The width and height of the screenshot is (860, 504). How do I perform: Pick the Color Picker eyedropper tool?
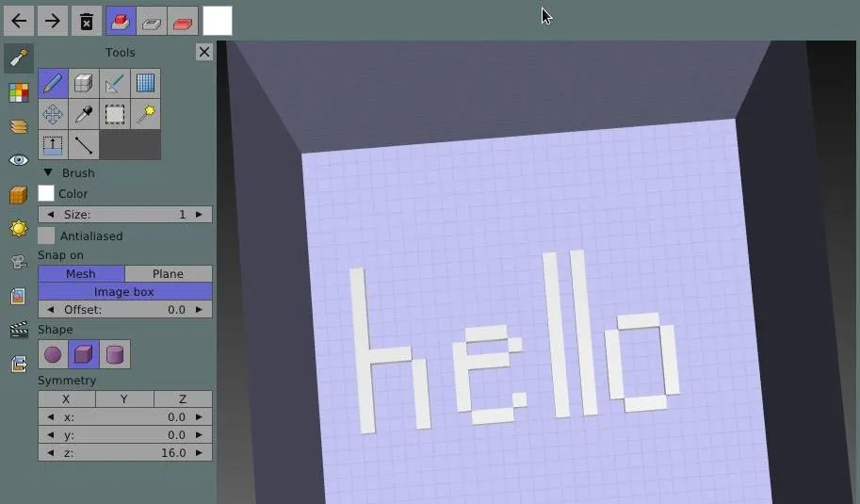(84, 114)
